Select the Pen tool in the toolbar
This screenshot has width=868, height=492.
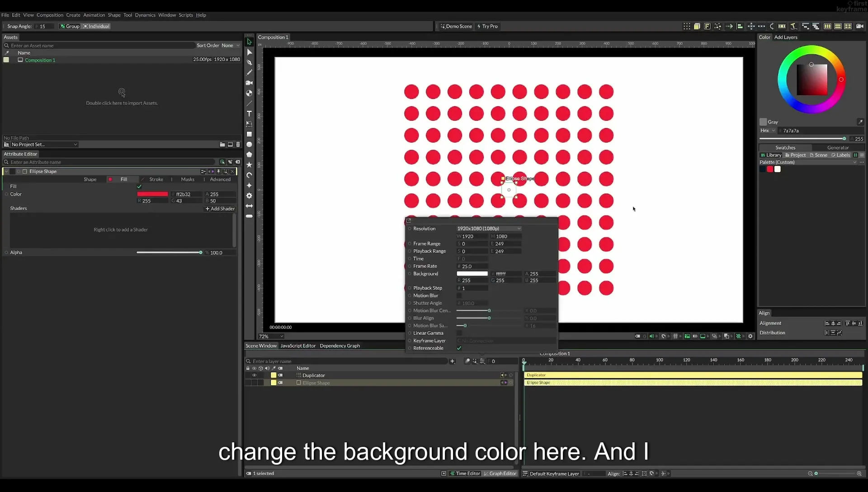249,62
